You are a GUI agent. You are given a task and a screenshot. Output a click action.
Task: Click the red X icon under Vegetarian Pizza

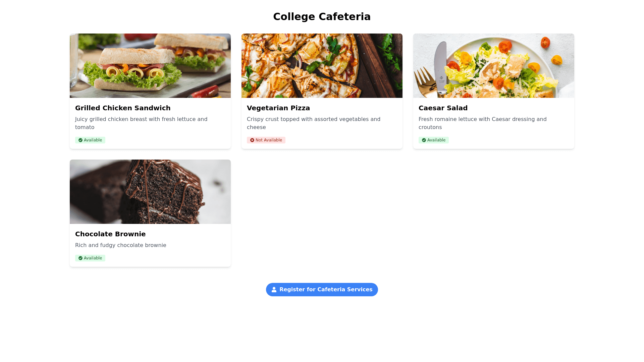click(x=252, y=140)
